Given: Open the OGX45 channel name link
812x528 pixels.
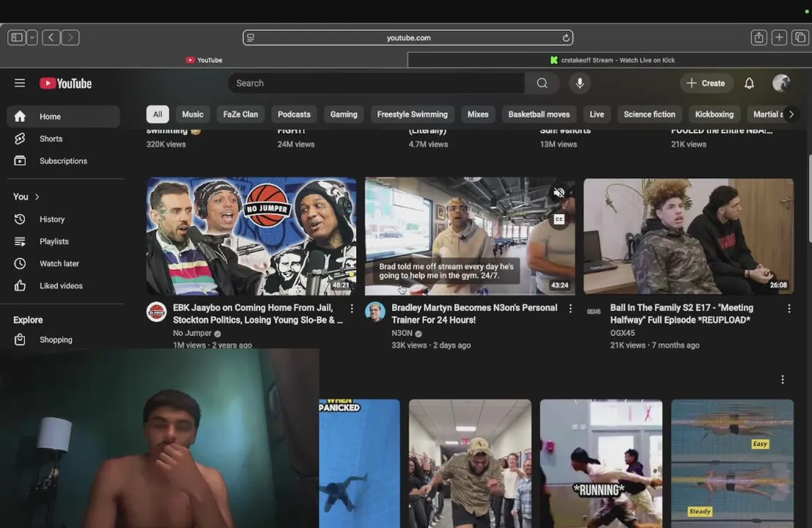Looking at the screenshot, I should (x=622, y=333).
